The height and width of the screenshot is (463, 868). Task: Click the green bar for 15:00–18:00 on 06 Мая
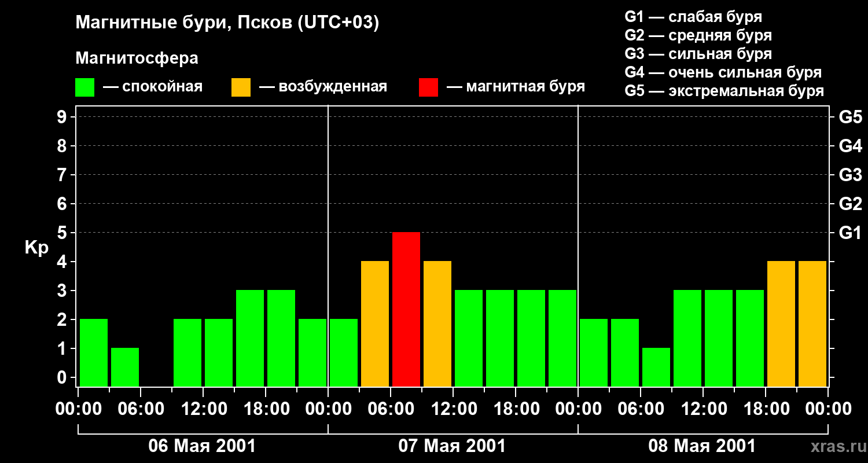250,338
